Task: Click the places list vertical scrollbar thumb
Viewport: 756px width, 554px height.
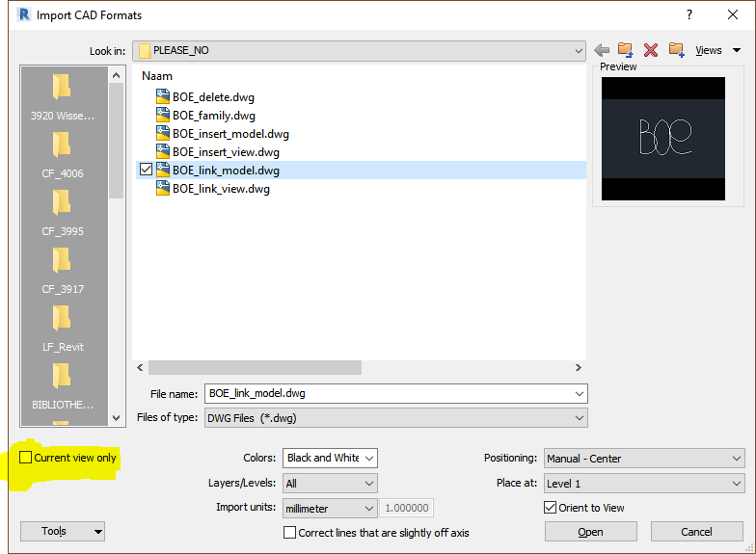Action: coord(116,141)
